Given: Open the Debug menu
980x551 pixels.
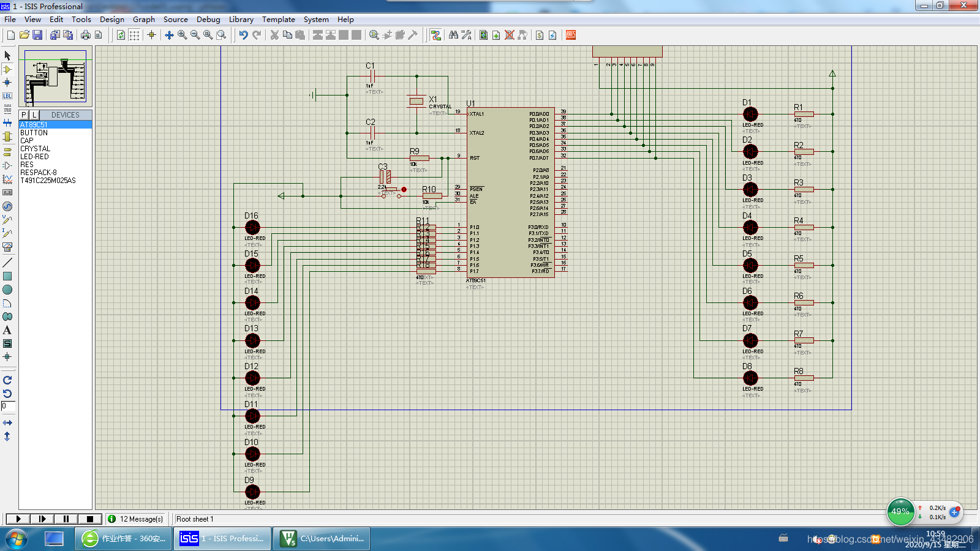Looking at the screenshot, I should coord(208,20).
